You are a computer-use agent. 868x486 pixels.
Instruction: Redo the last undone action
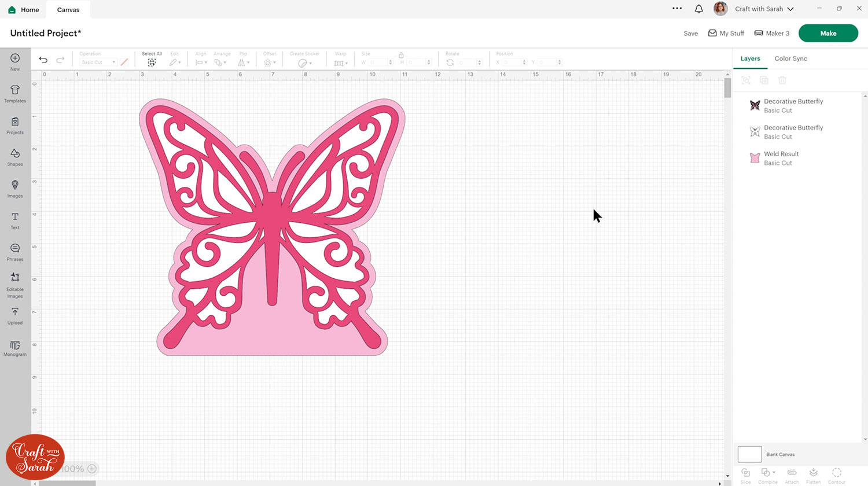click(x=60, y=60)
